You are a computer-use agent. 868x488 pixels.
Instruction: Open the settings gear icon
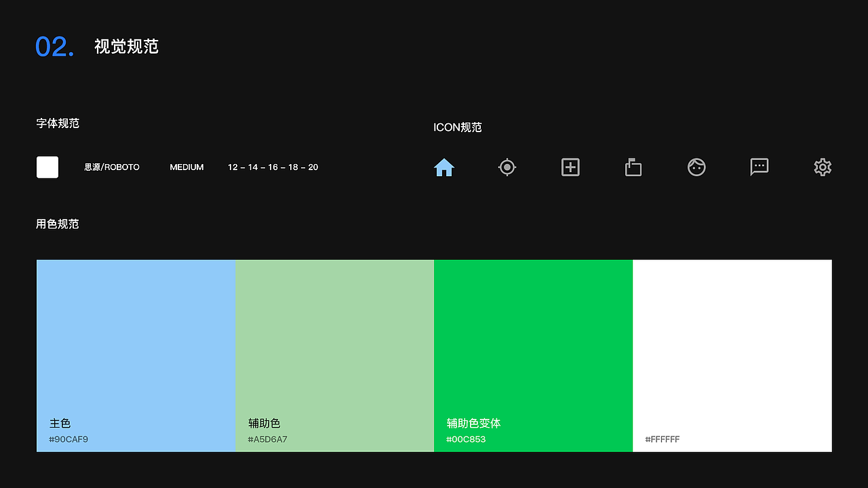(823, 167)
